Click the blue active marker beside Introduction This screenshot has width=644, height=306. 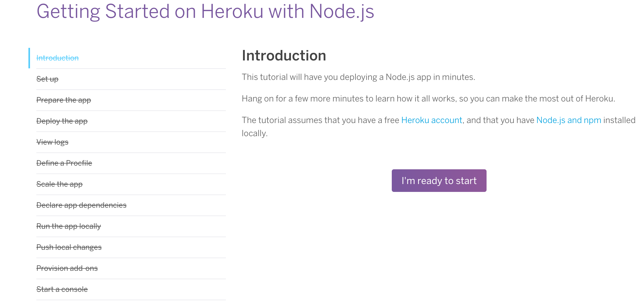pyautogui.click(x=29, y=58)
